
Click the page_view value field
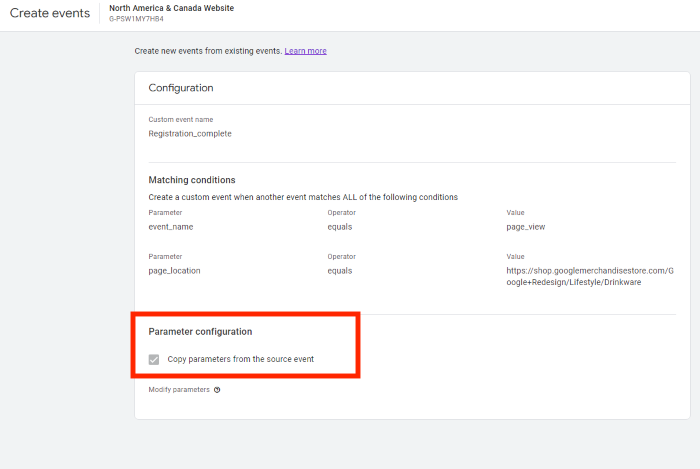click(x=525, y=227)
